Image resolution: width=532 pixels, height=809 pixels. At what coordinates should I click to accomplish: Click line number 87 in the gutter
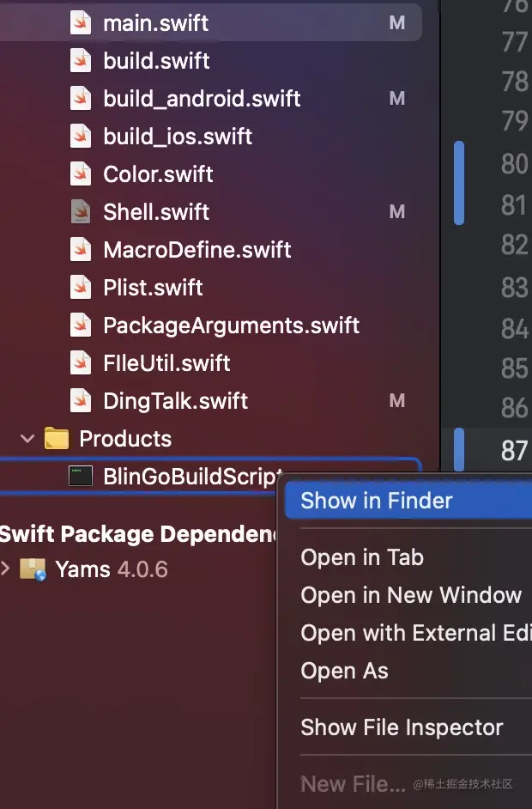[x=514, y=449]
